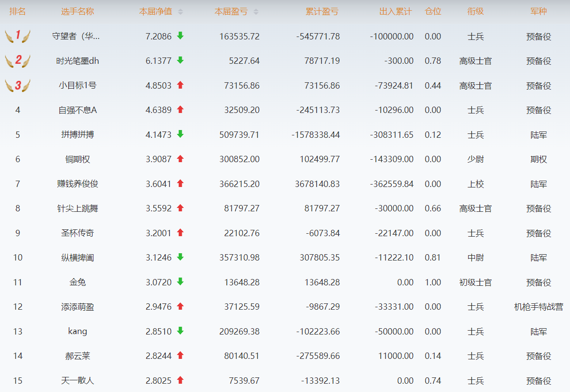Viewport: 570px width, 392px height.
Task: Select the 仓位 value 1.00
Action: click(433, 282)
